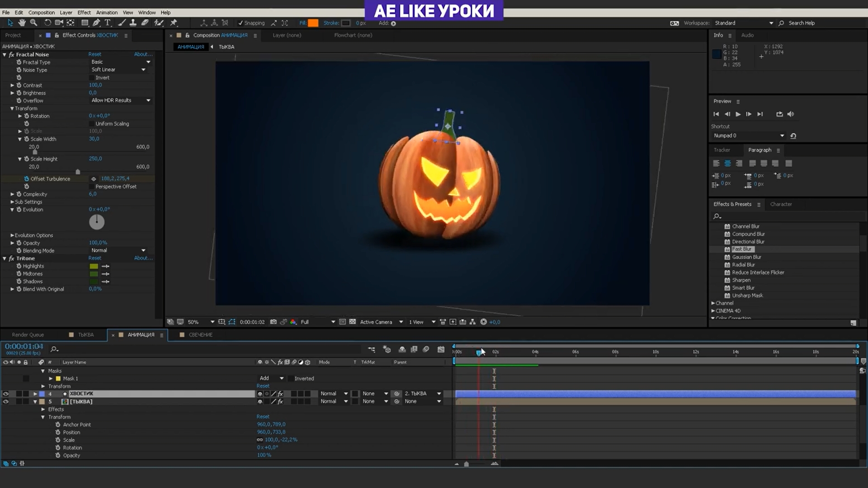The height and width of the screenshot is (488, 868).
Task: Reset the Fractal Noise effect
Action: point(94,54)
